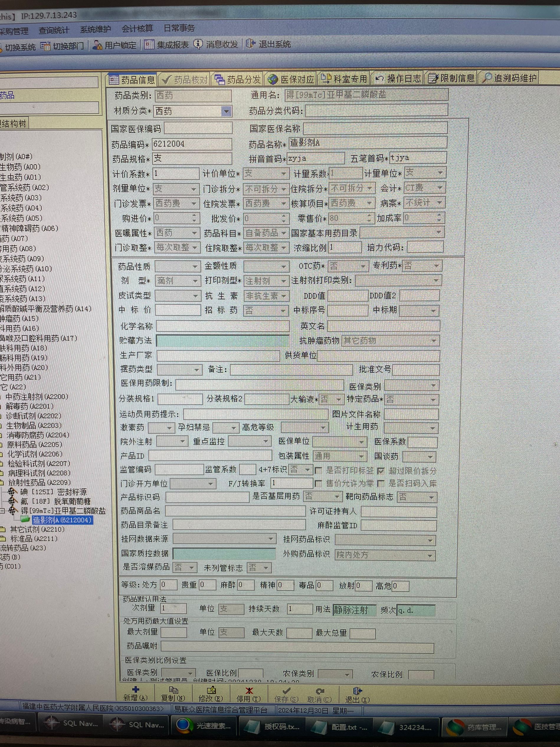Expand the 挂网数据来源 dropdown
560x747 pixels.
click(x=271, y=539)
